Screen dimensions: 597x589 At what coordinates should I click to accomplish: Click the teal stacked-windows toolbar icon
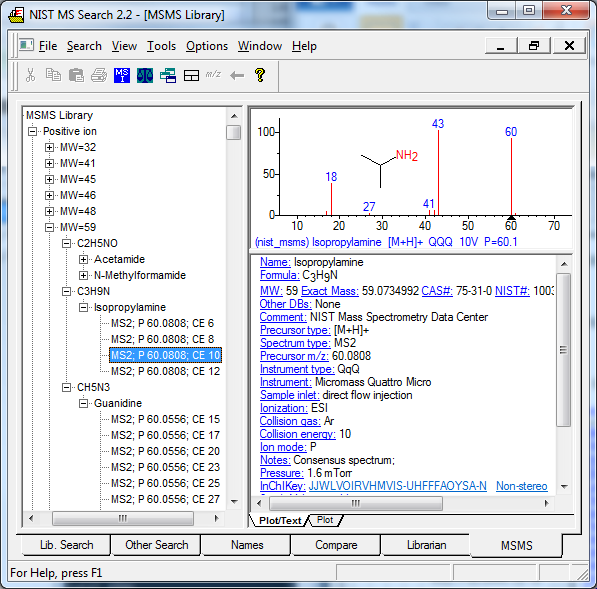click(x=168, y=75)
